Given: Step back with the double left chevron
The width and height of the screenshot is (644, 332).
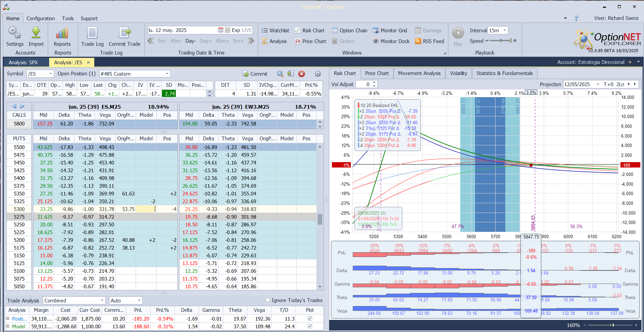Looking at the screenshot, I should (x=151, y=41).
